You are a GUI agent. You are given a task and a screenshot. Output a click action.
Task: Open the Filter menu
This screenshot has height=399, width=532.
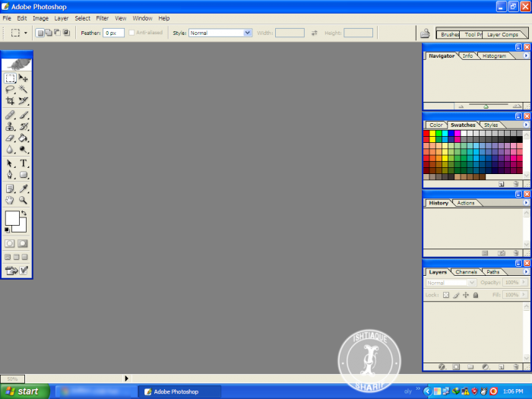click(102, 18)
